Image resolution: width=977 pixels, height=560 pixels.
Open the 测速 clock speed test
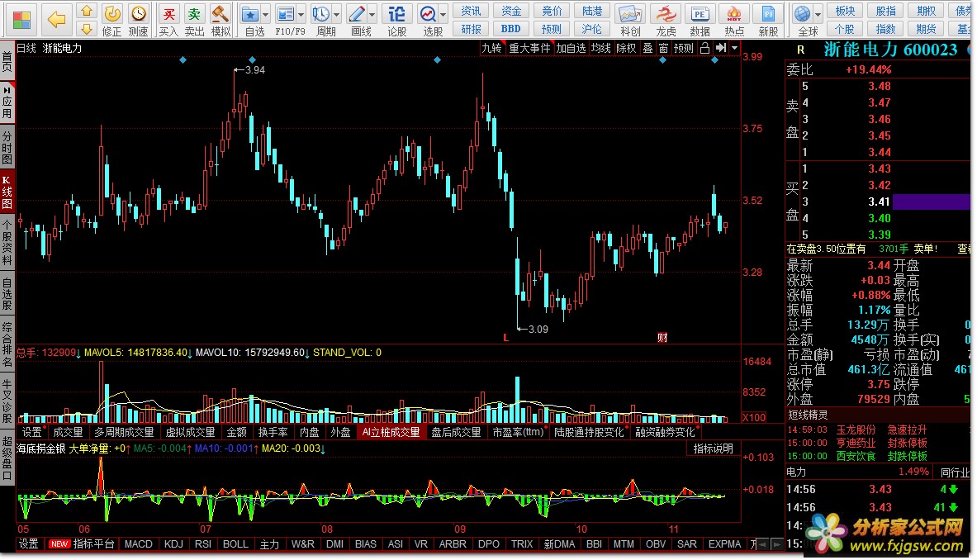click(138, 13)
